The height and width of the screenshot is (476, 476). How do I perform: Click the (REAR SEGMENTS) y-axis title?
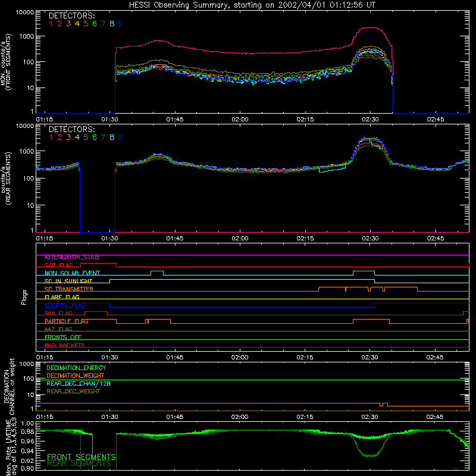click(x=8, y=178)
